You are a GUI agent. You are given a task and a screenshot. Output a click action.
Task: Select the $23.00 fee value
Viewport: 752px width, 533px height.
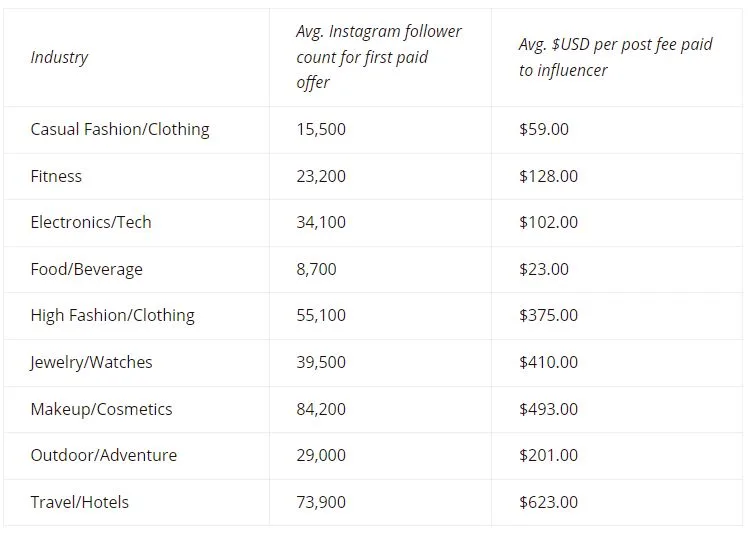543,269
